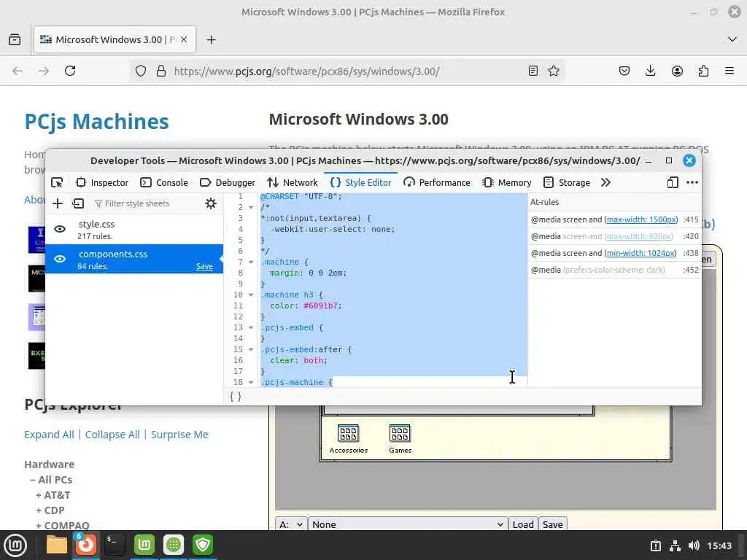Click the Load button
The image size is (747, 560).
coord(523,524)
